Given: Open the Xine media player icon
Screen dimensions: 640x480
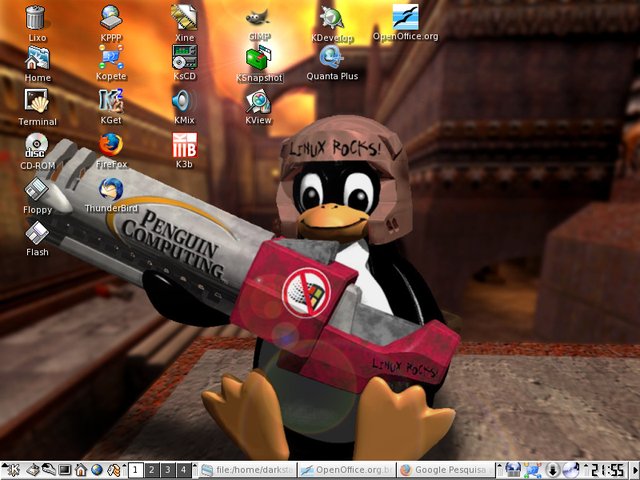Looking at the screenshot, I should point(184,16).
